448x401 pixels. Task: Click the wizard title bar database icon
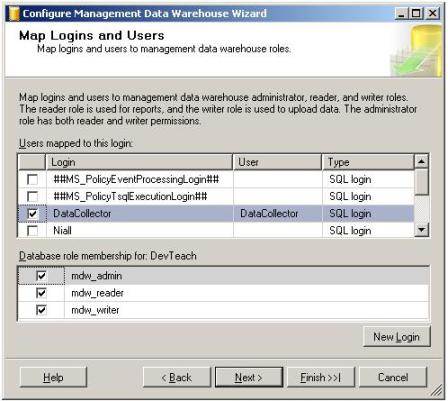point(14,13)
